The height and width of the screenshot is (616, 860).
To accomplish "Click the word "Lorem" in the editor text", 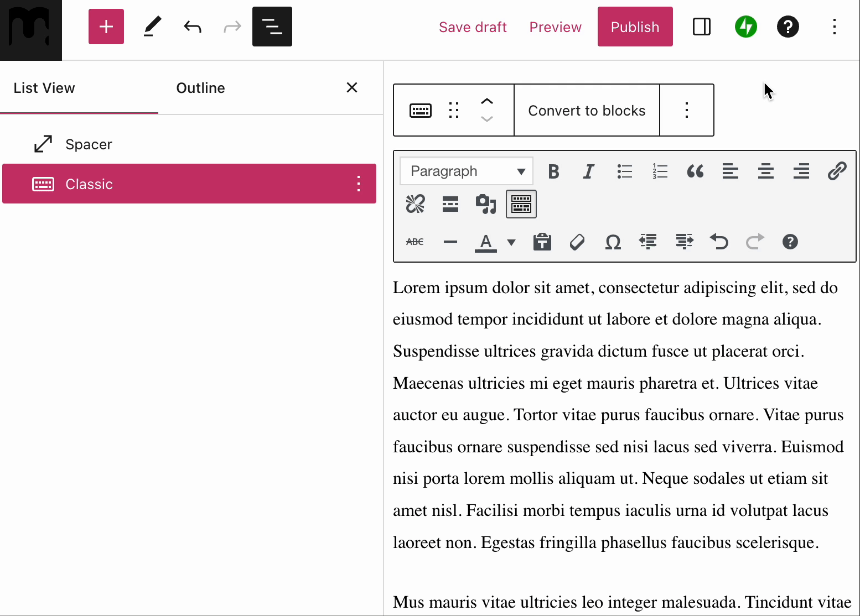I will click(417, 288).
